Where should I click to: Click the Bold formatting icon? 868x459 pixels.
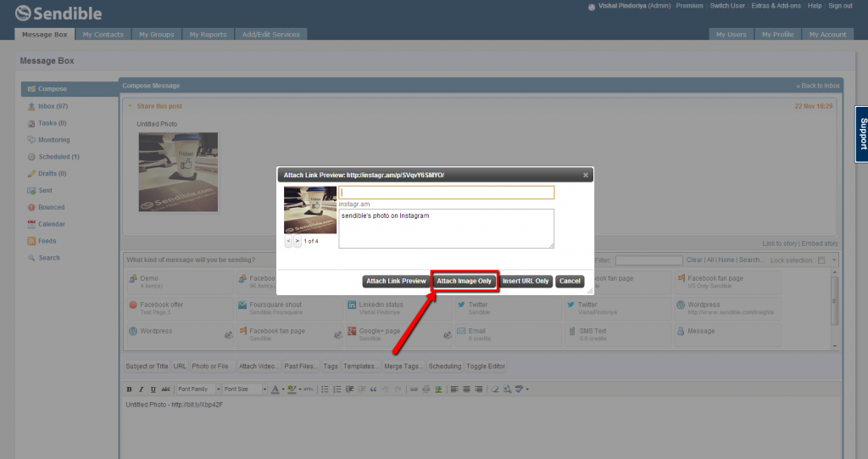point(129,389)
